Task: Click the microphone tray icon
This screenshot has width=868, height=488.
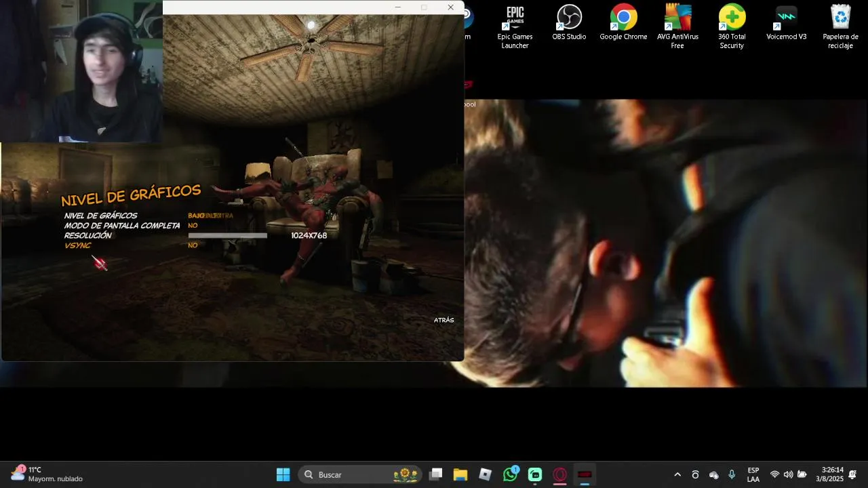Action: pyautogui.click(x=732, y=474)
